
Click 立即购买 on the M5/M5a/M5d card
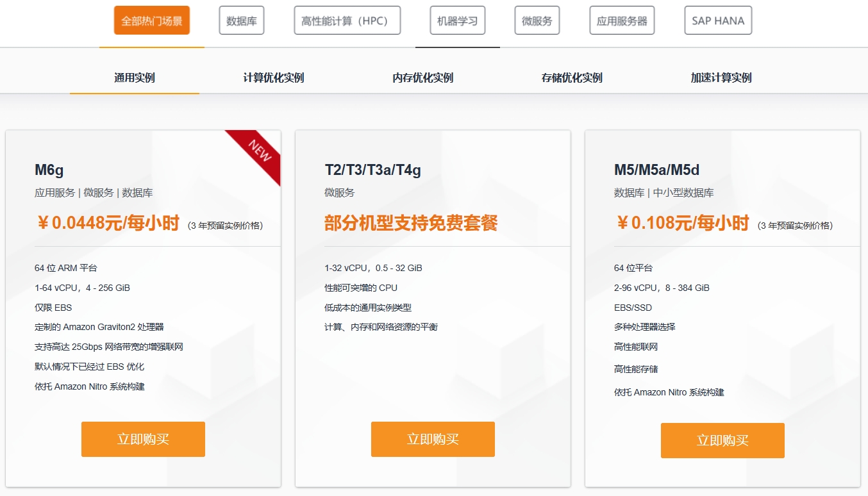(722, 440)
